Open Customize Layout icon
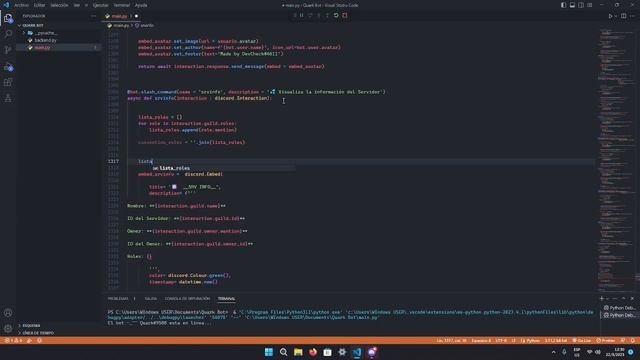The width and height of the screenshot is (640, 360). [590, 5]
